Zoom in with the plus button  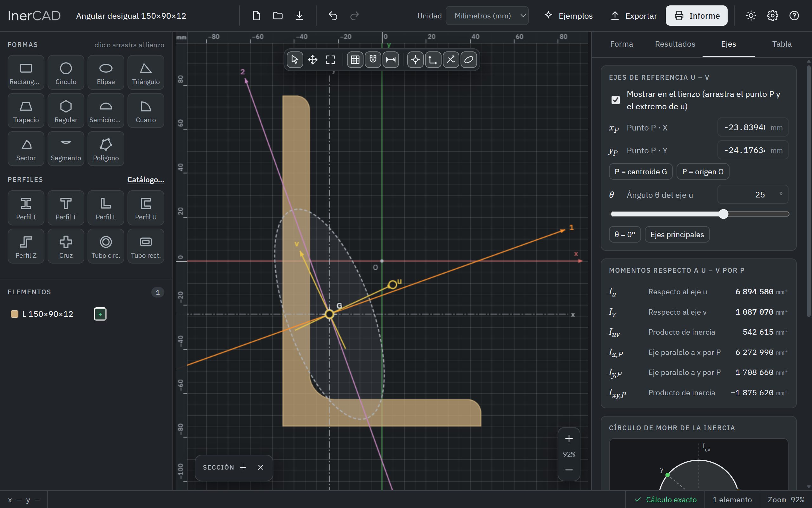click(569, 438)
